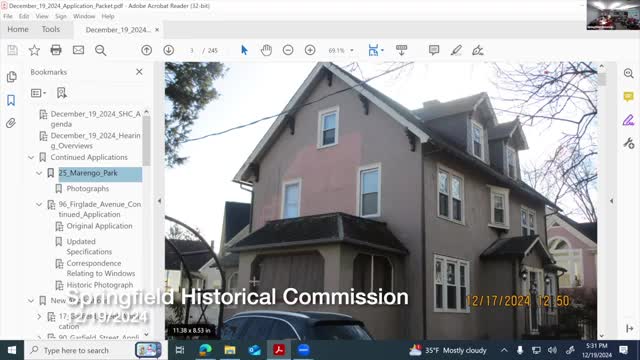Open the Help menu
This screenshot has width=640, height=360.
tap(108, 16)
